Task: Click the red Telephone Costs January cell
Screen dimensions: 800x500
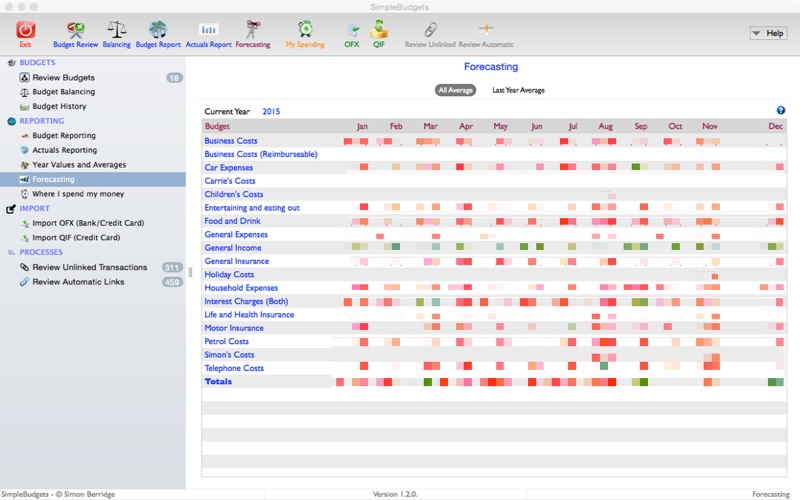Action: click(364, 366)
